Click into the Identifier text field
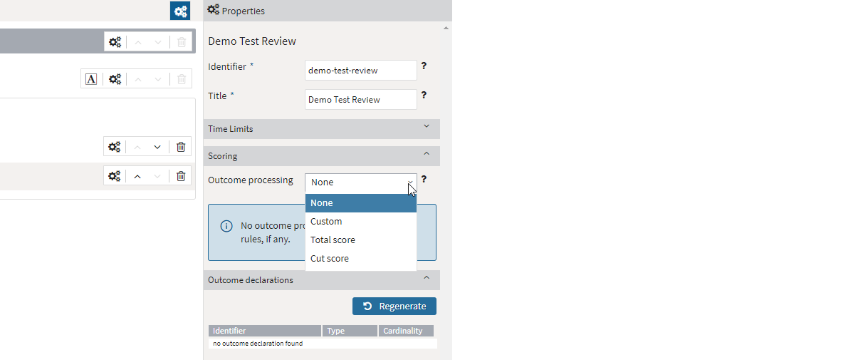868x360 pixels. coord(360,71)
